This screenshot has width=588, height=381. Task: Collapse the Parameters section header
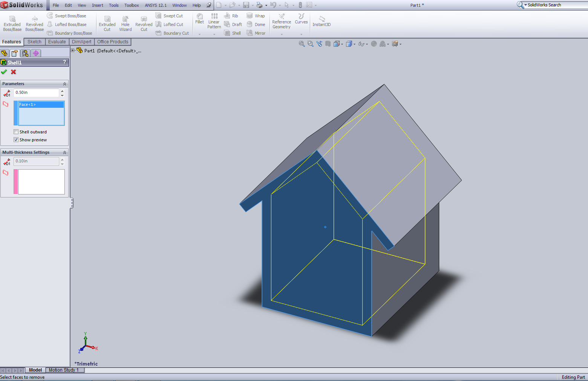(x=64, y=83)
